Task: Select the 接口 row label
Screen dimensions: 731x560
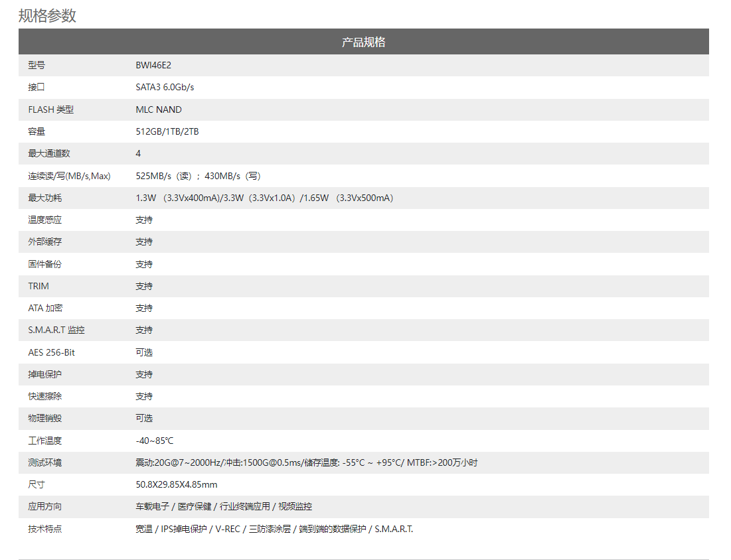Action: click(37, 87)
